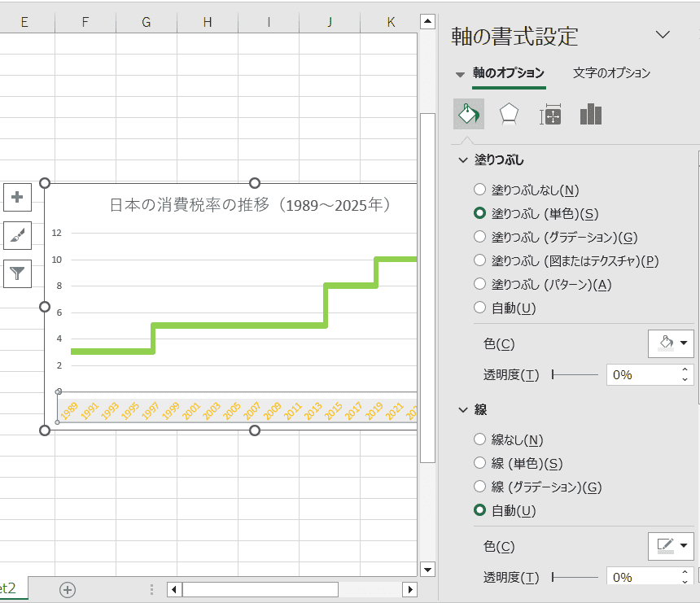Open the Axis Options bar chart icon
The height and width of the screenshot is (603, 700).
591,115
